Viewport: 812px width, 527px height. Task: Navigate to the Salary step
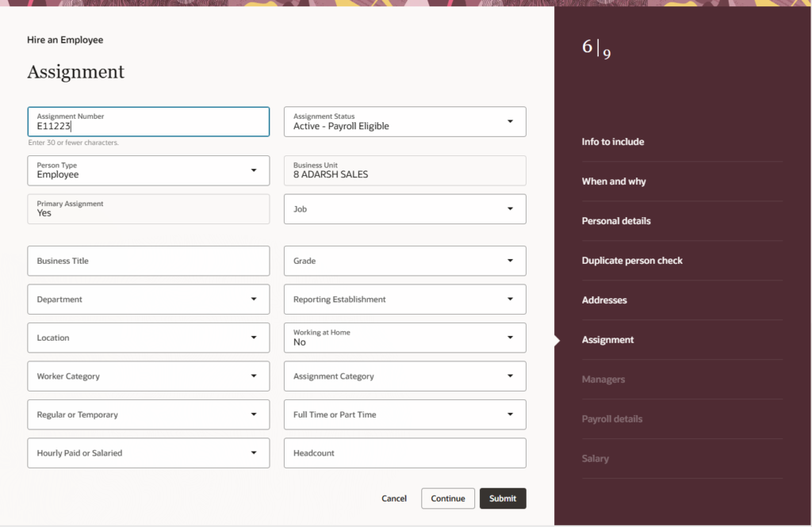[x=595, y=459]
